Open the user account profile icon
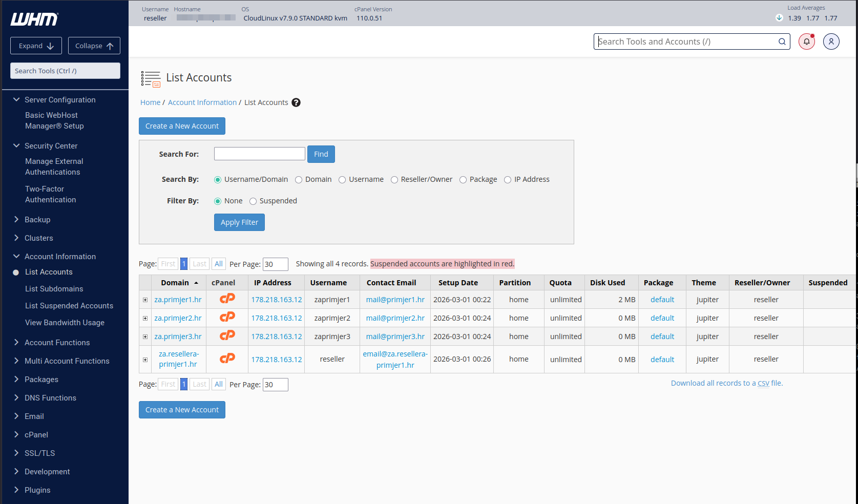The image size is (858, 504). 831,41
